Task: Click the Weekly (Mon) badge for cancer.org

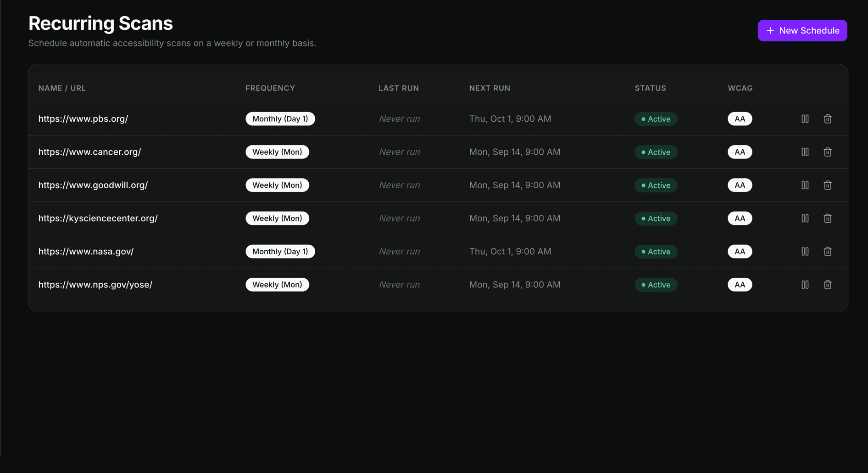Action: [277, 152]
